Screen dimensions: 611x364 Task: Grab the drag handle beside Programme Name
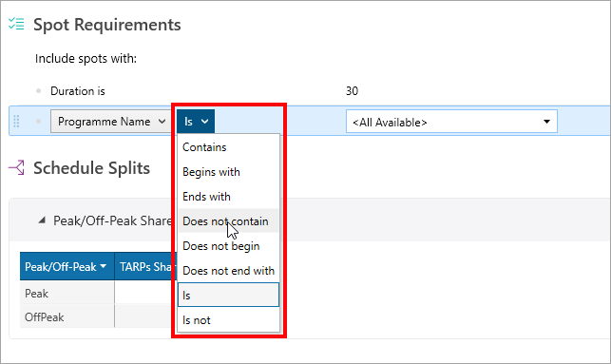tap(16, 122)
